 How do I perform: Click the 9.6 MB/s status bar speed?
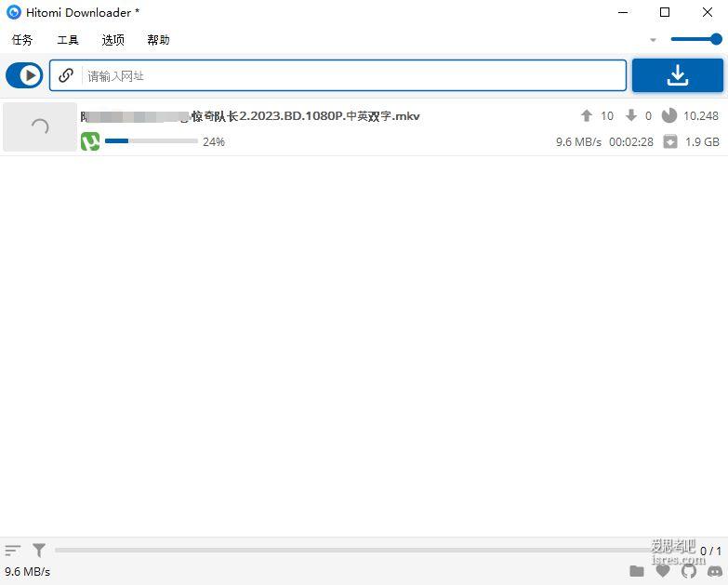tap(27, 572)
